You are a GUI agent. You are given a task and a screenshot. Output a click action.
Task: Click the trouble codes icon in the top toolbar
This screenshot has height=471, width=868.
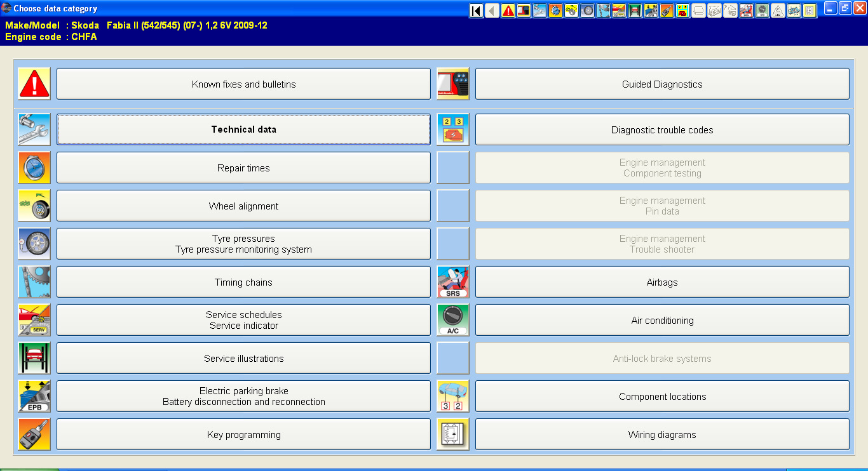(x=682, y=11)
